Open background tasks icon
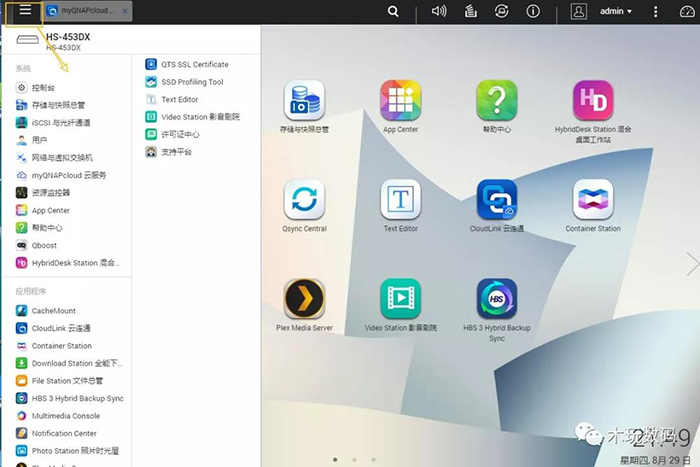Screen dimensions: 700x467 click(x=471, y=11)
